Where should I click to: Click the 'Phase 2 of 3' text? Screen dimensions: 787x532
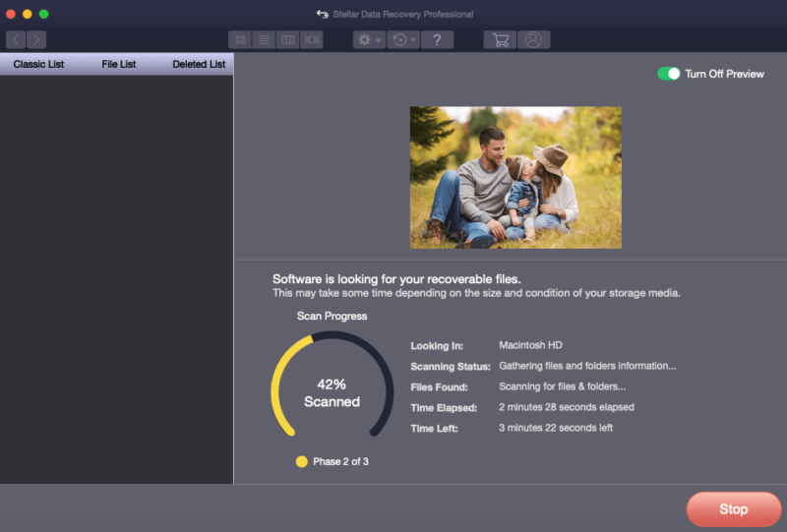pos(340,461)
